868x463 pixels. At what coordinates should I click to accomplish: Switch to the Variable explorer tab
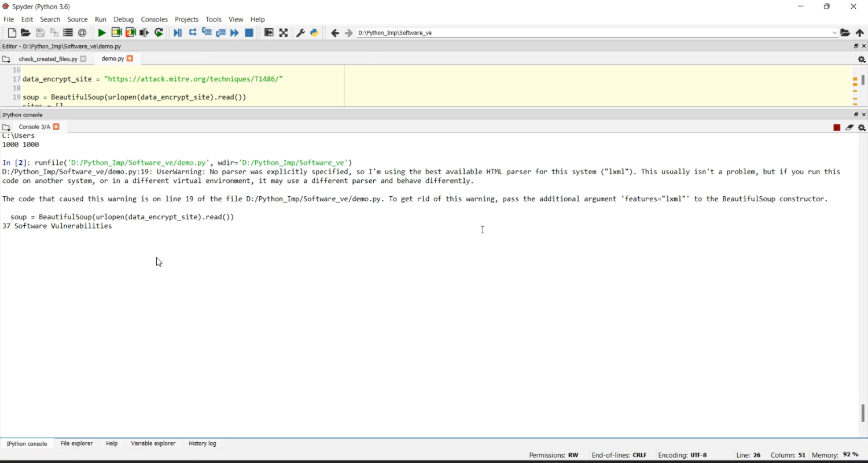(153, 443)
